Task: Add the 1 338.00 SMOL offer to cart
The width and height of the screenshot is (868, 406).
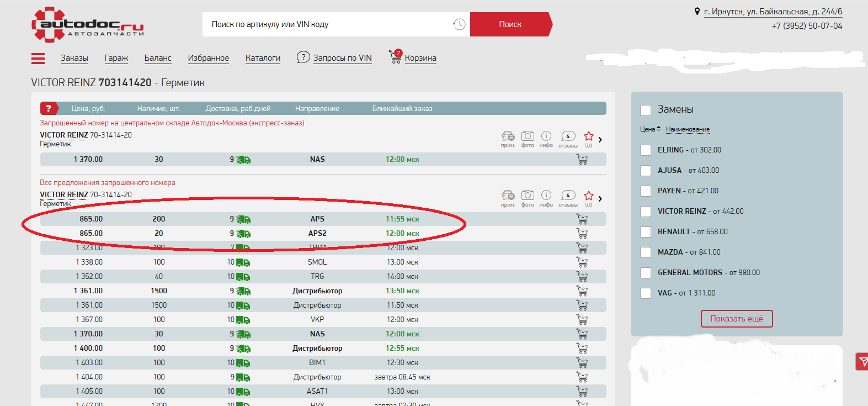Action: click(582, 262)
